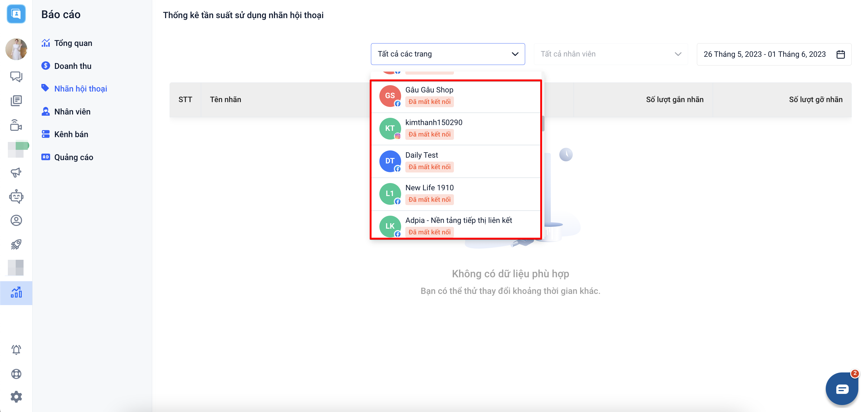Open Doanh thu report section

pyautogui.click(x=73, y=66)
